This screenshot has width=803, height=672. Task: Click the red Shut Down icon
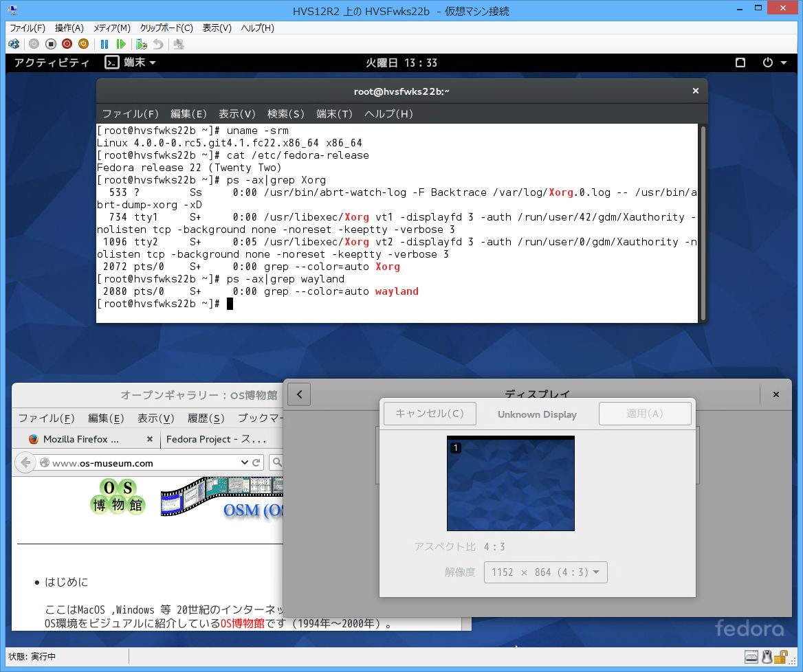pyautogui.click(x=67, y=44)
